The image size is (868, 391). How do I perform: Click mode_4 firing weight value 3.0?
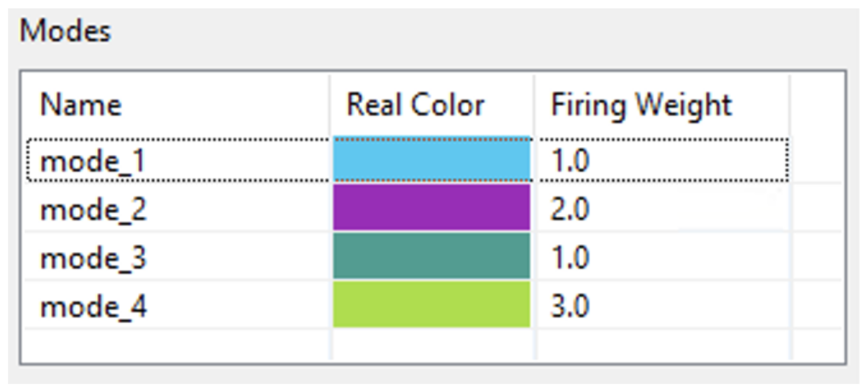(570, 306)
